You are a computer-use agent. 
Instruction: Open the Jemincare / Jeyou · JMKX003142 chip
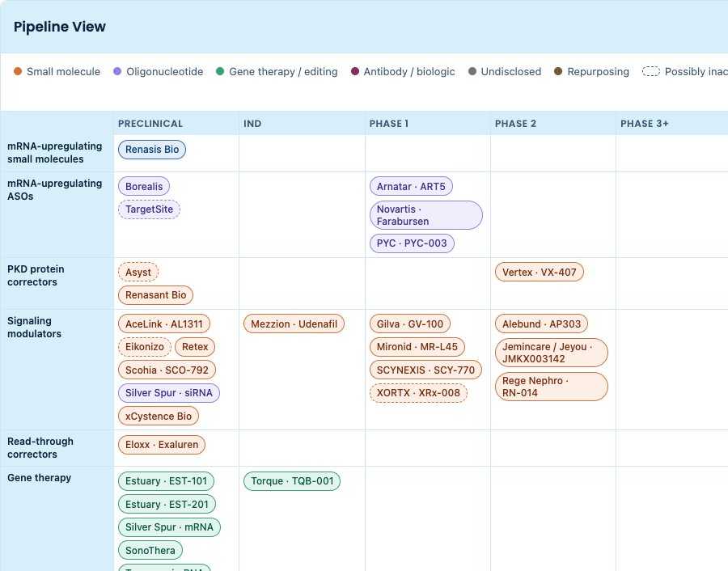[x=552, y=353]
